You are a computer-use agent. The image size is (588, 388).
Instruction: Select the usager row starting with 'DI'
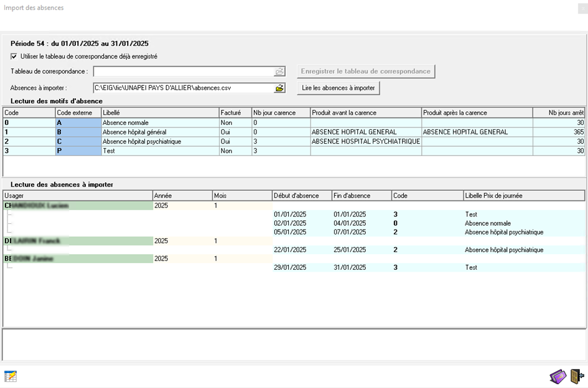78,241
